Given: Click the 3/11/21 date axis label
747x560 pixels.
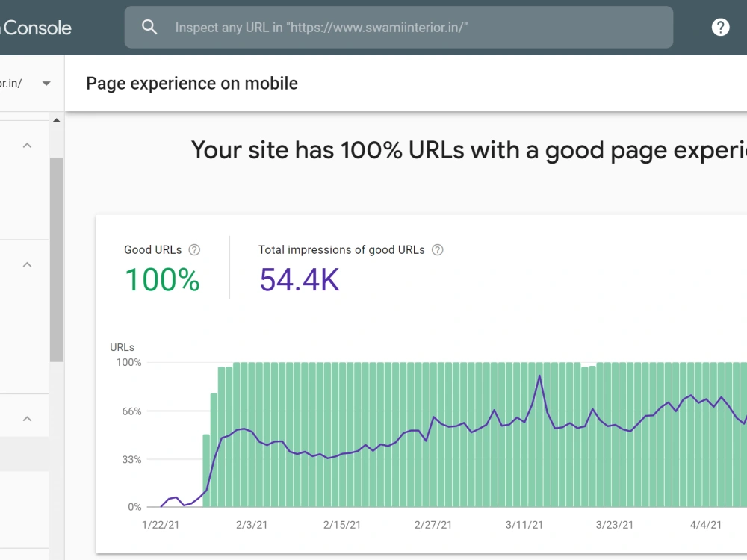Looking at the screenshot, I should [x=524, y=525].
